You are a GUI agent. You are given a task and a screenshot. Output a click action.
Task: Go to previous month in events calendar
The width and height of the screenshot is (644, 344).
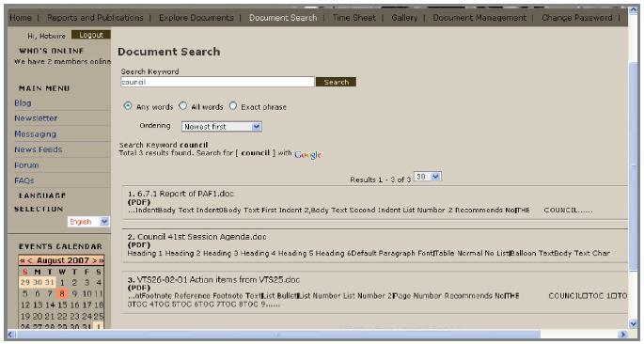[29, 260]
